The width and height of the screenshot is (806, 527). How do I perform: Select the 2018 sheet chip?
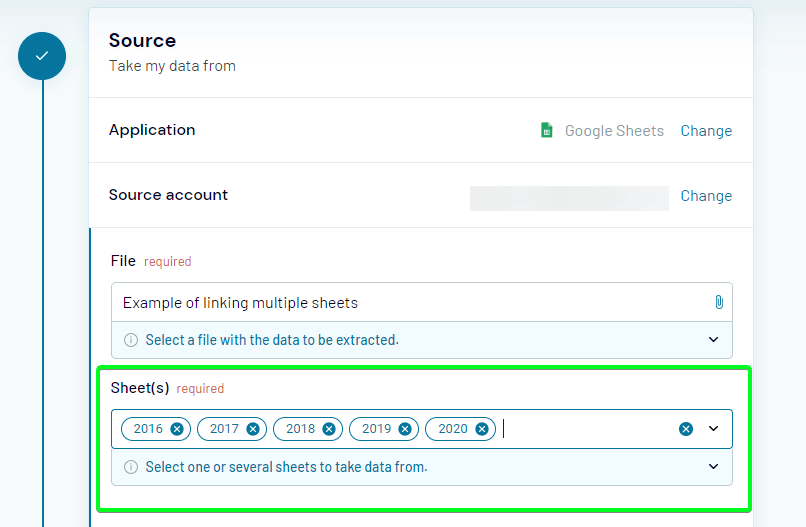click(300, 429)
